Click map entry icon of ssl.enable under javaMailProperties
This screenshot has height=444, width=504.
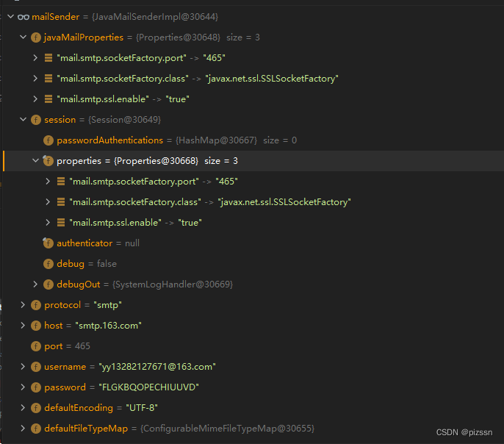click(x=48, y=99)
